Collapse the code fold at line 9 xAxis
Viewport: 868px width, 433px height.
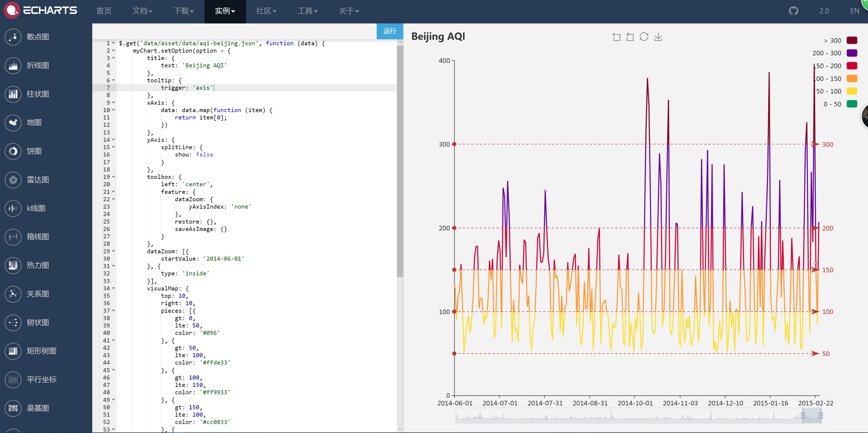tap(114, 103)
